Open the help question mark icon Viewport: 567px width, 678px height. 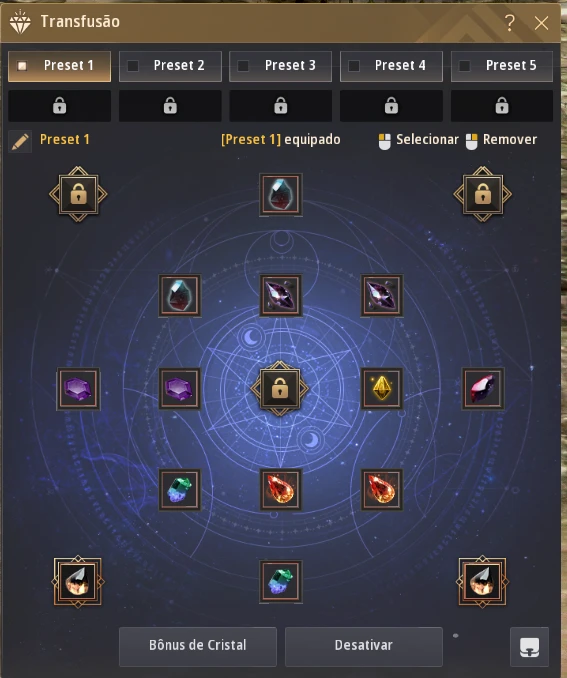pos(510,22)
